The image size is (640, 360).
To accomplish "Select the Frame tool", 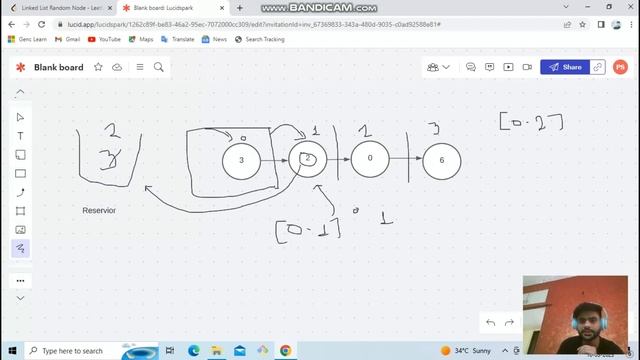I will pos(20,211).
